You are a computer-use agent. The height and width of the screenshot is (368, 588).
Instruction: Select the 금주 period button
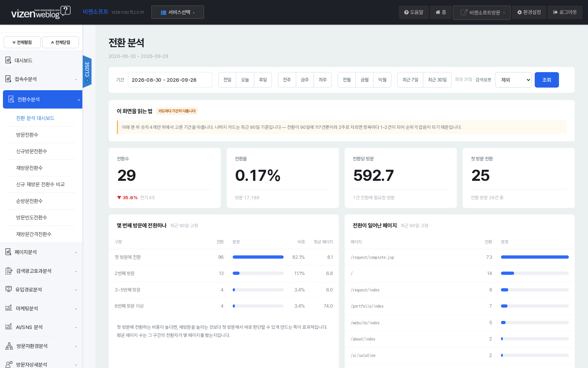[x=305, y=80]
